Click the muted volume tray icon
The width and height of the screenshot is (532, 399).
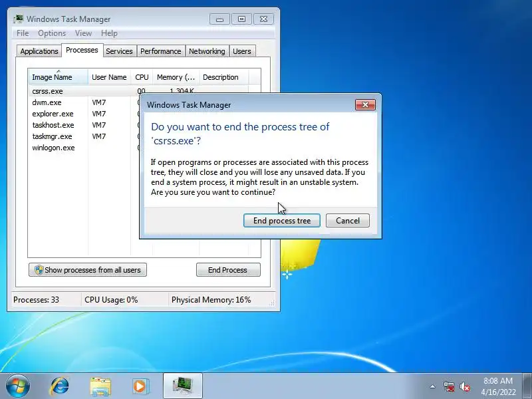(x=464, y=386)
